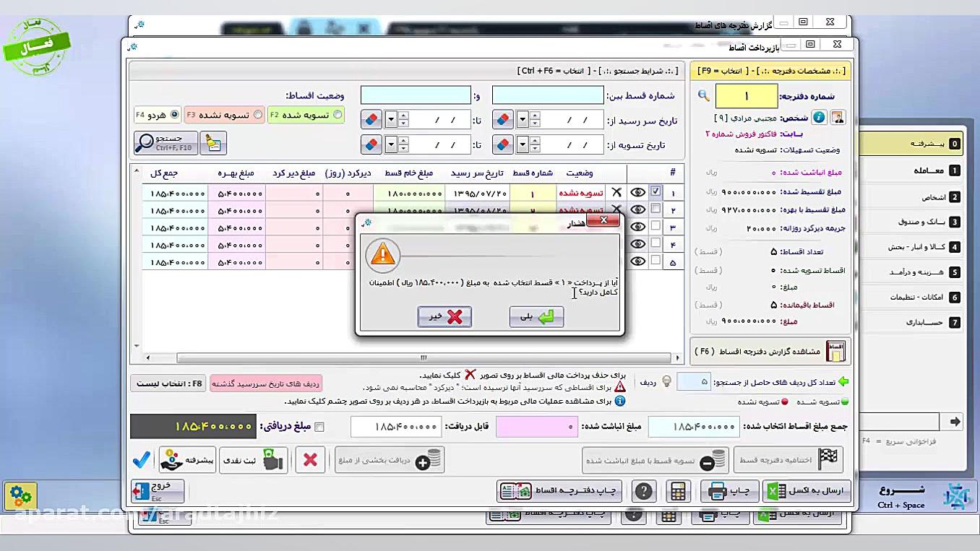Enable the مبلغ دریافتی checkbox
This screenshot has height=551, width=980.
(x=319, y=427)
